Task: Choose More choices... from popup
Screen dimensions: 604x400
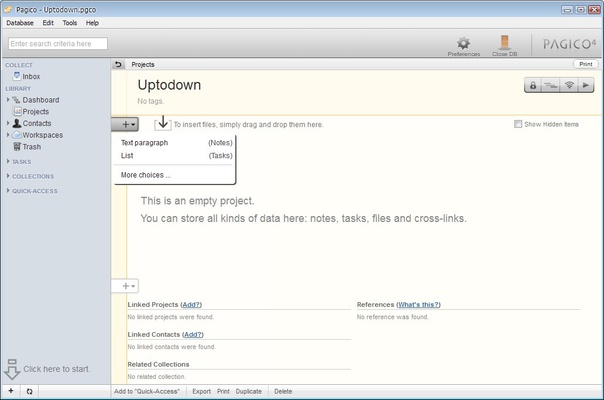Action: click(176, 175)
